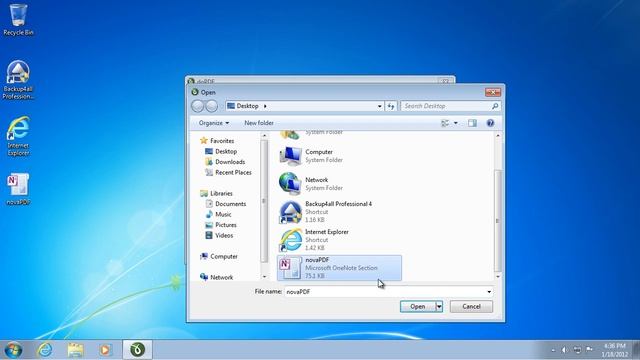Viewport: 640px width, 360px height.
Task: Select Computer in navigation pane
Action: (x=219, y=257)
